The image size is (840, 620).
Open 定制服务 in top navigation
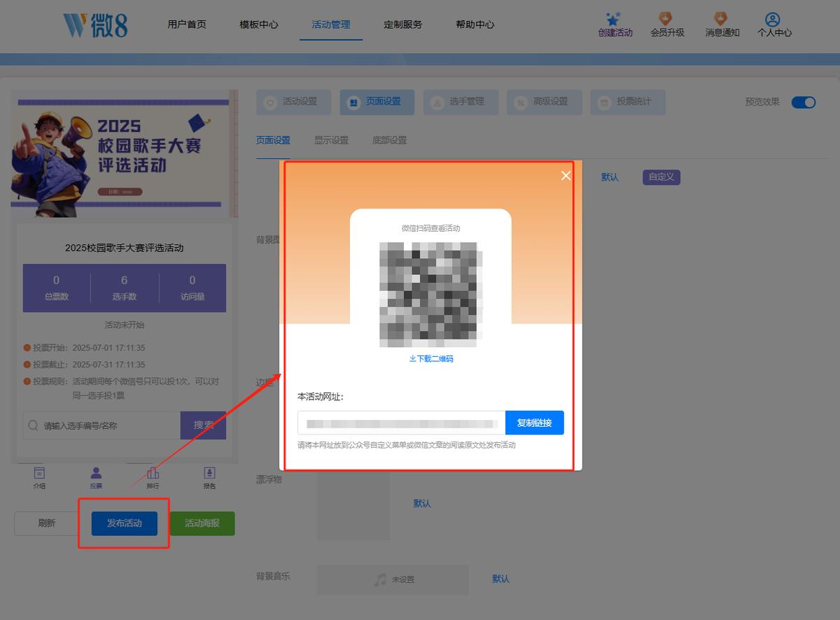point(403,24)
